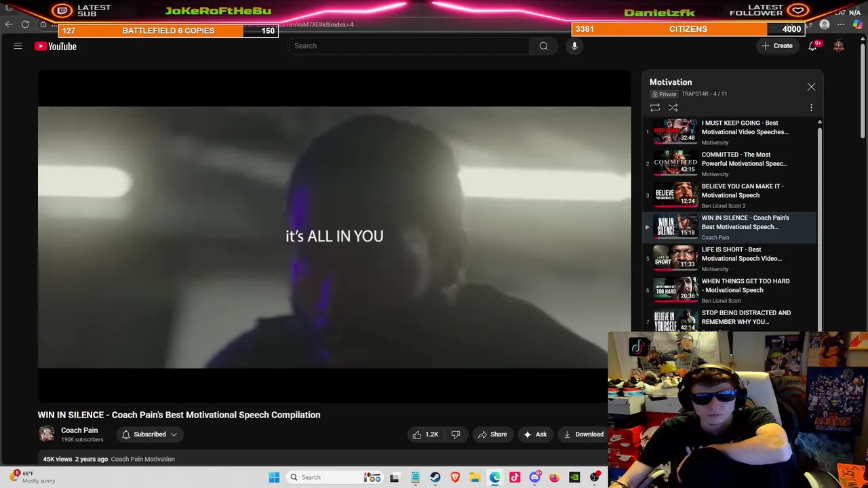
Task: Open the playlist three-dot options menu
Action: 811,108
